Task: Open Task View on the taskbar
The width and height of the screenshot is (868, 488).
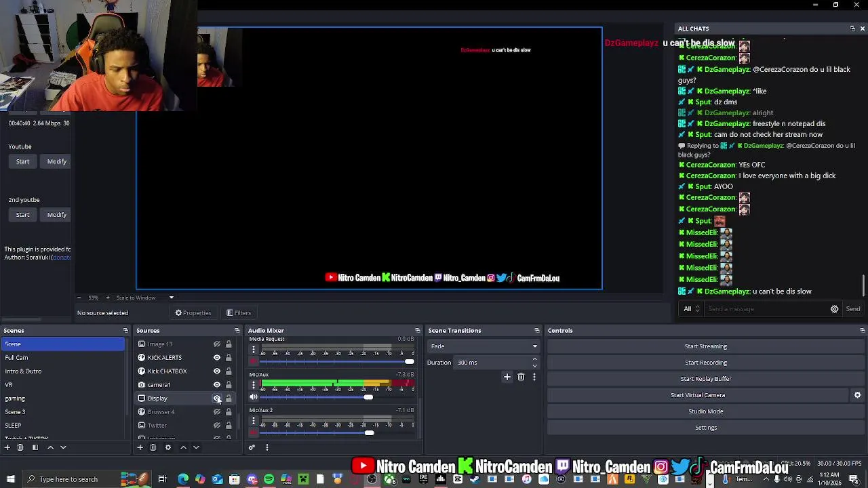Action: point(162,479)
